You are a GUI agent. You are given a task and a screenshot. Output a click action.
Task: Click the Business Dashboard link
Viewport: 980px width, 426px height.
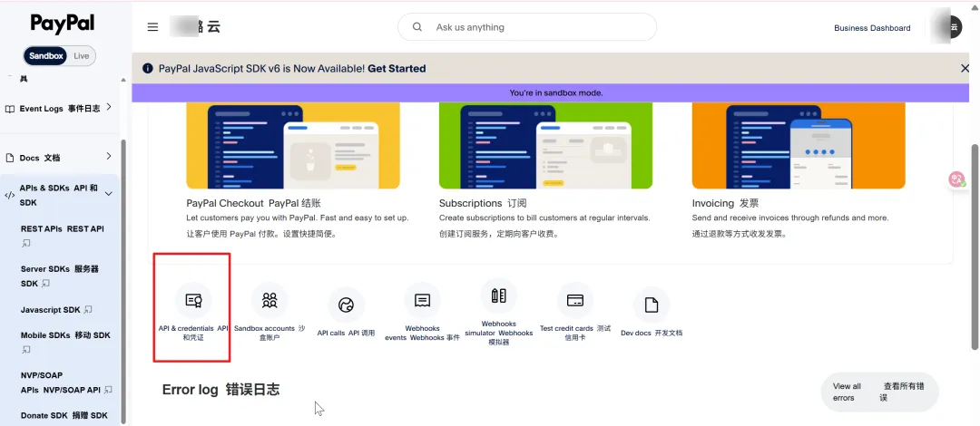tap(872, 28)
